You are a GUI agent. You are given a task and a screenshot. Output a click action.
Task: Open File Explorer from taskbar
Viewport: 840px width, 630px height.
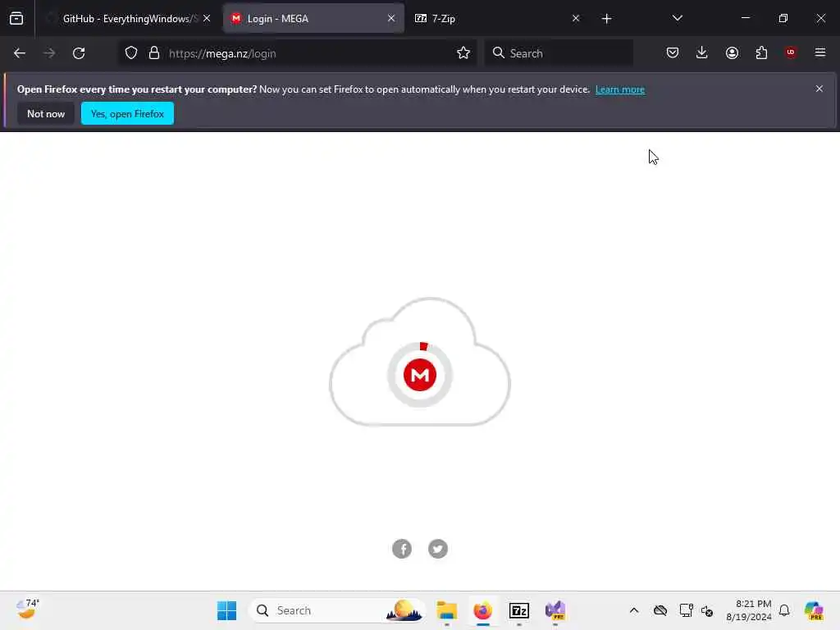(x=446, y=610)
